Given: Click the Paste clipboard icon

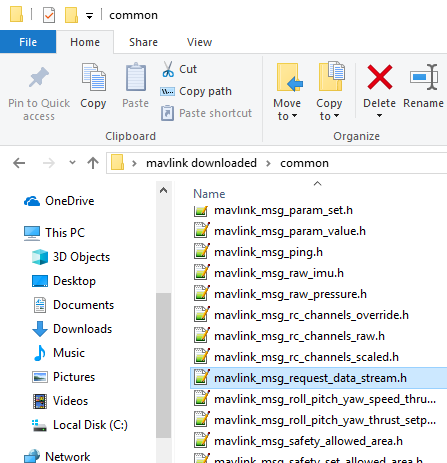Looking at the screenshot, I should 136,77.
